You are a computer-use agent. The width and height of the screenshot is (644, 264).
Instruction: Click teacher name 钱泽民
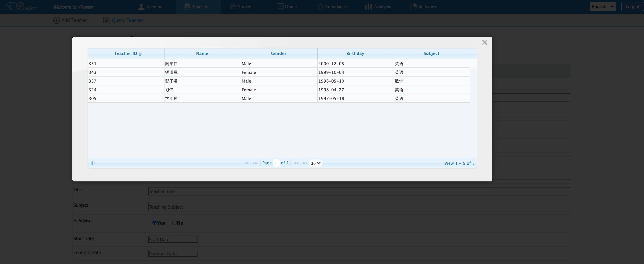[x=171, y=72]
